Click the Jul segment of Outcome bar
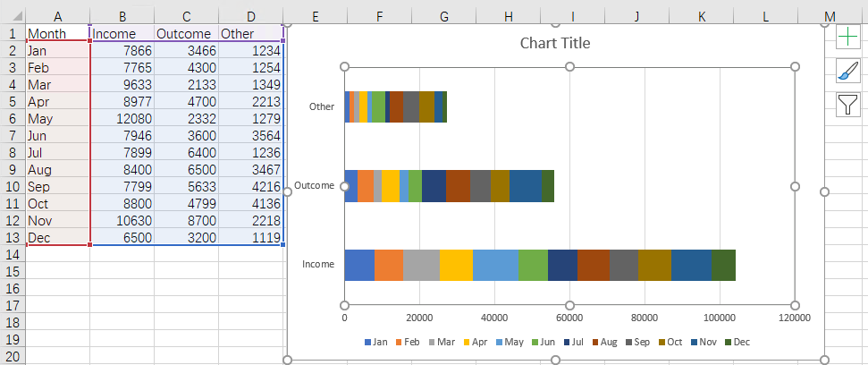868x365 pixels. click(x=434, y=186)
